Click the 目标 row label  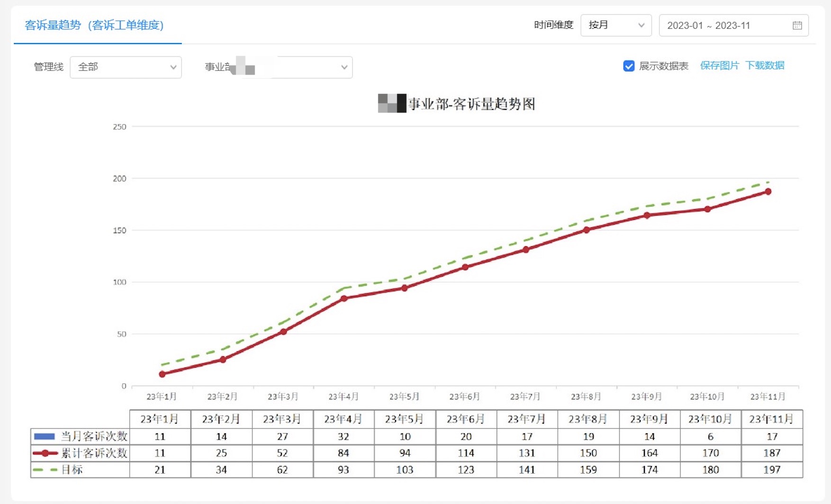pos(72,470)
